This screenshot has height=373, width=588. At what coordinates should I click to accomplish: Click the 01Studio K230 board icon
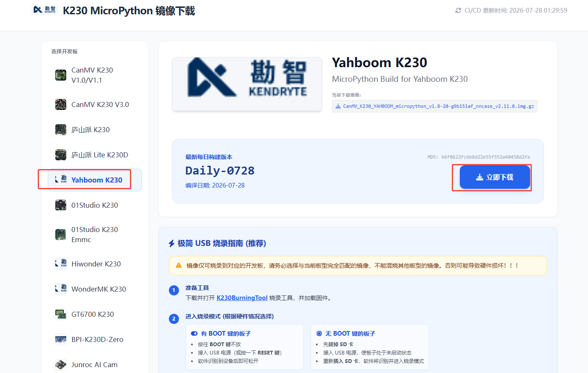pos(61,205)
